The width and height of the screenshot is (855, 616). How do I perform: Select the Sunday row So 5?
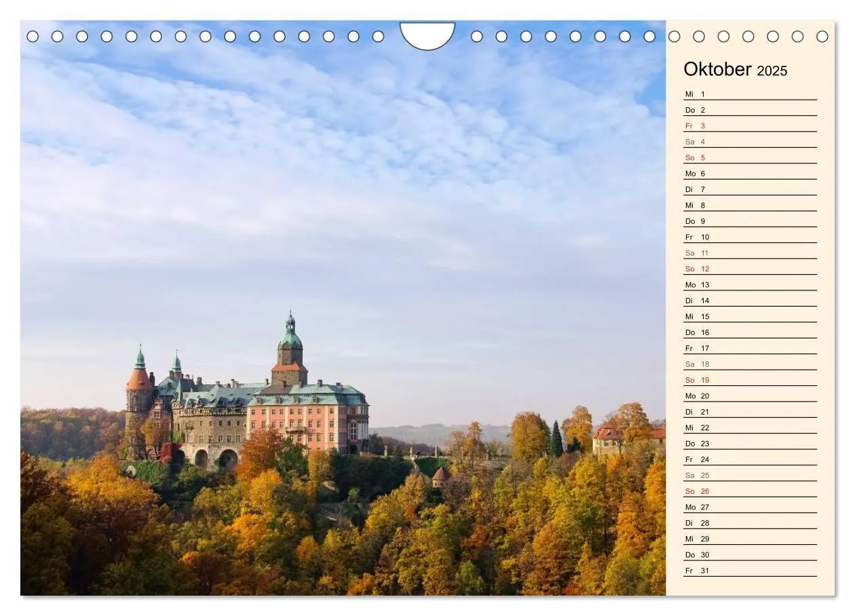pos(750,157)
